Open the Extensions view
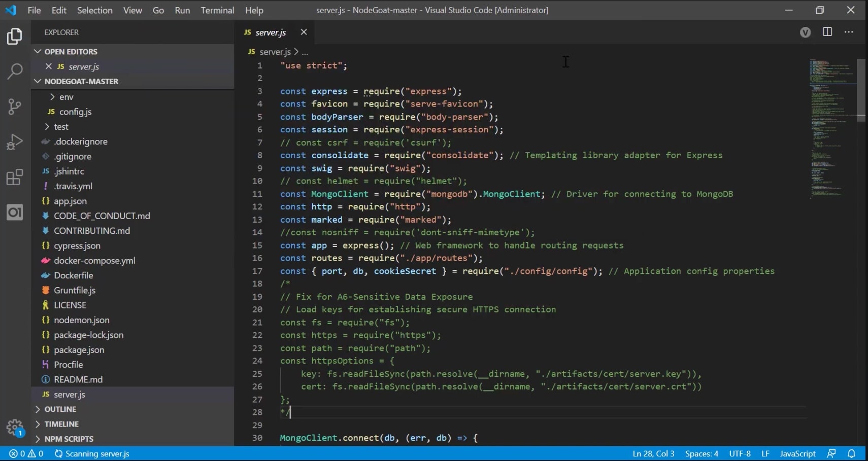This screenshot has height=461, width=868. pyautogui.click(x=15, y=178)
